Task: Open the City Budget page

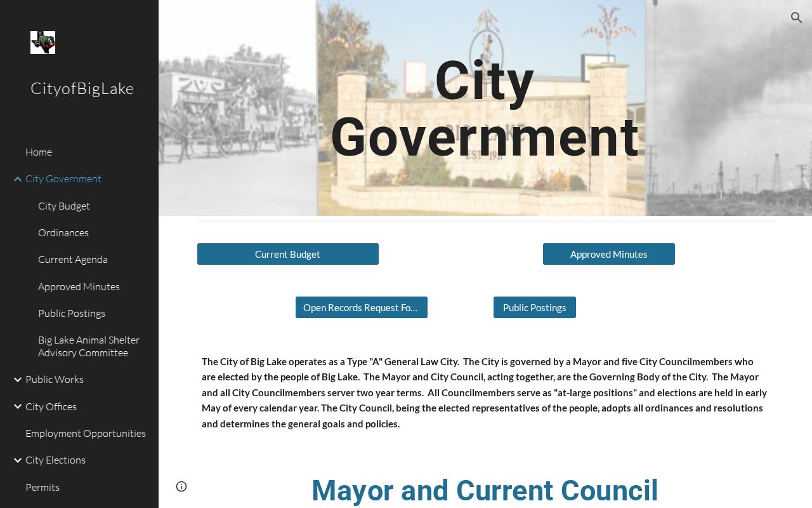Action: tap(64, 206)
